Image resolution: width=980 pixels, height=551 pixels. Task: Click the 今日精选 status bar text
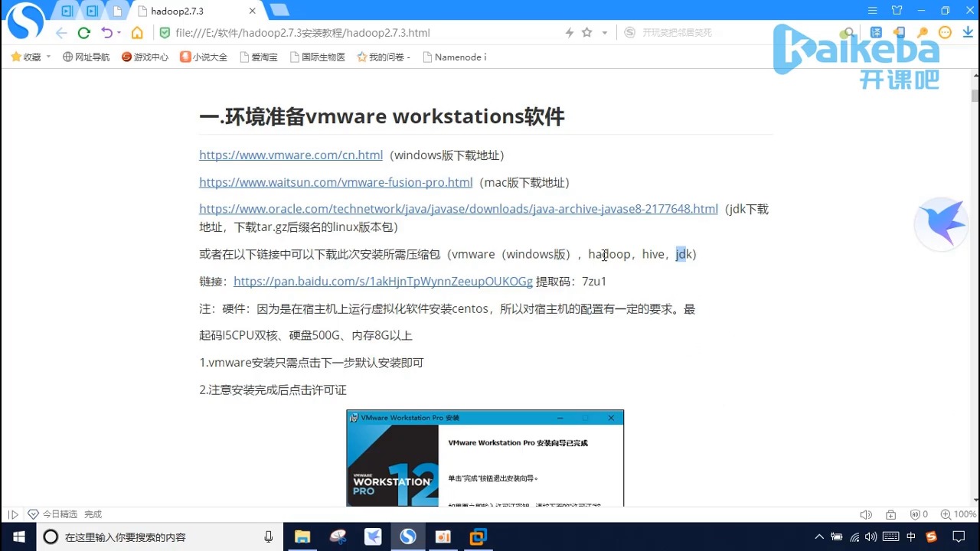pyautogui.click(x=60, y=515)
